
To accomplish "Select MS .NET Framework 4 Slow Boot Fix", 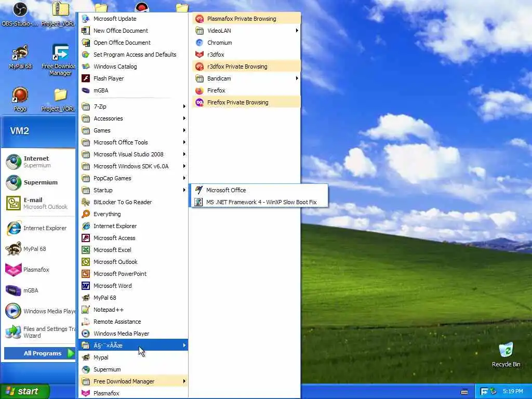I will pos(259,202).
